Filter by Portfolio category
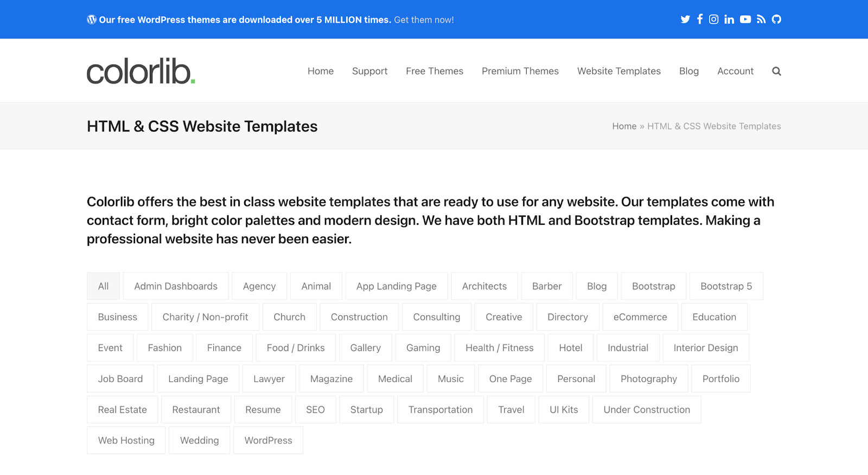Image resolution: width=868 pixels, height=475 pixels. [x=721, y=379]
